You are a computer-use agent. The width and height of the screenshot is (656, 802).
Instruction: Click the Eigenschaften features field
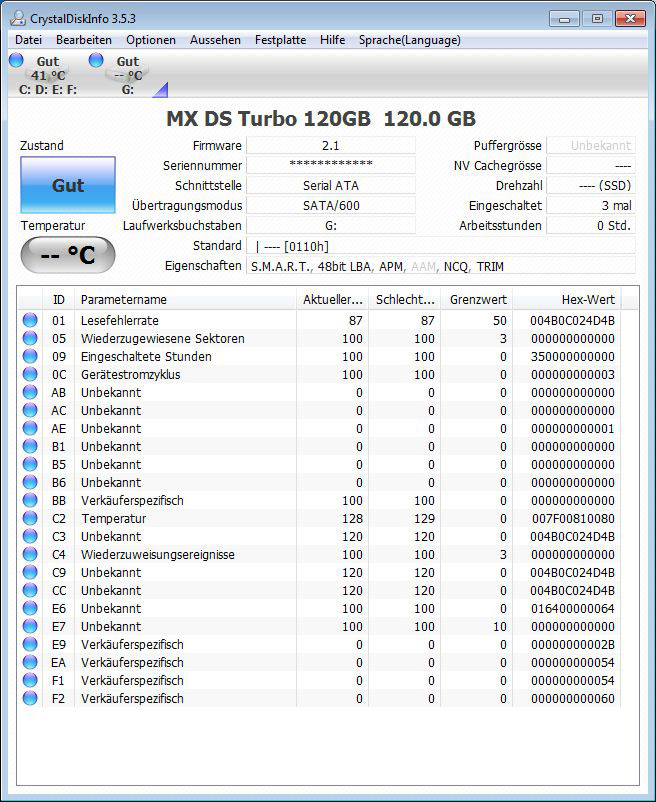441,266
